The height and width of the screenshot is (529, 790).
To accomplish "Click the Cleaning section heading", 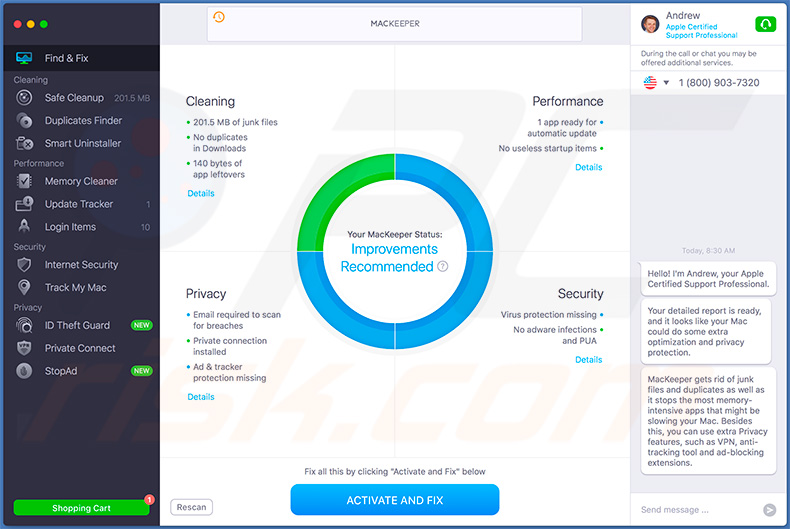I will click(210, 101).
